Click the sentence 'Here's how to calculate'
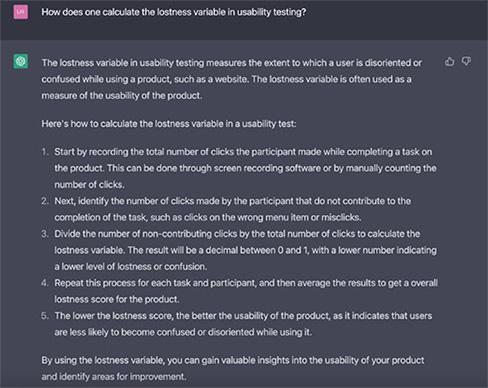Screen dimensions: 488x388 [x=169, y=124]
